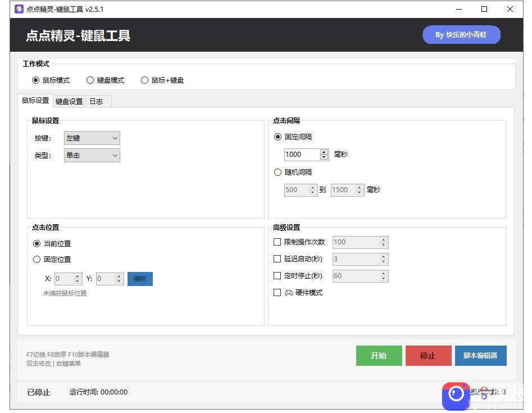Select 键盘模式 work mode
Image resolution: width=532 pixels, height=413 pixels.
105,80
